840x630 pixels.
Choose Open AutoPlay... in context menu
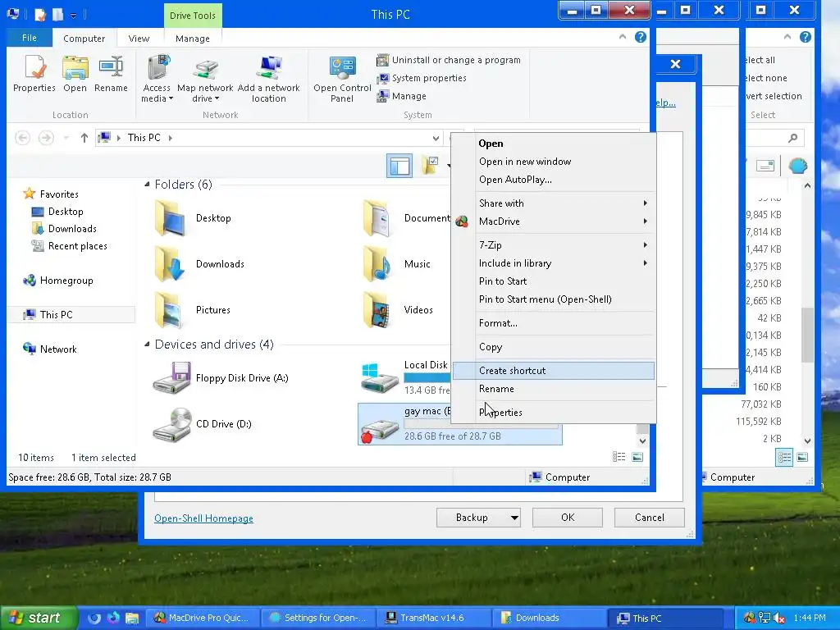pyautogui.click(x=554, y=180)
